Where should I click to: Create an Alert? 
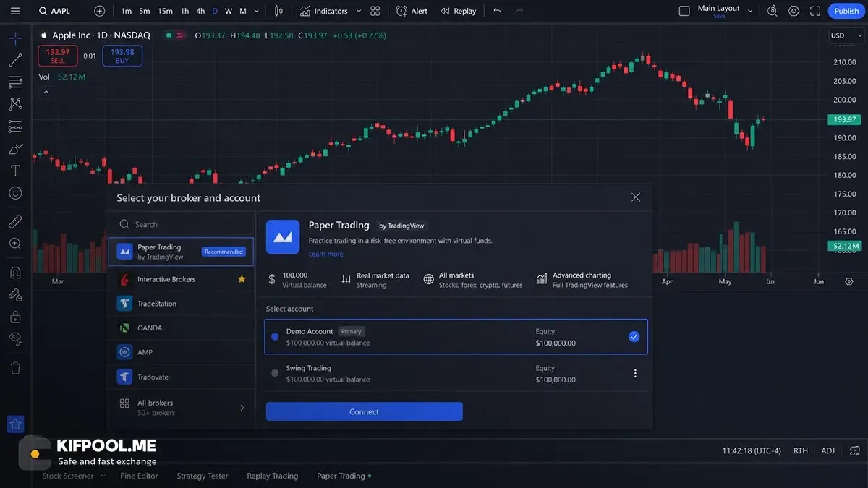[x=412, y=11]
